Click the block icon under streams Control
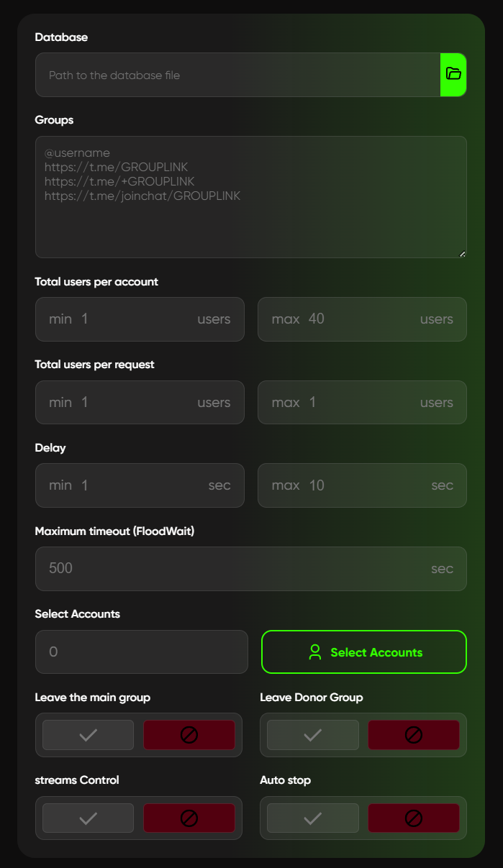Image resolution: width=503 pixels, height=868 pixels. coord(189,818)
